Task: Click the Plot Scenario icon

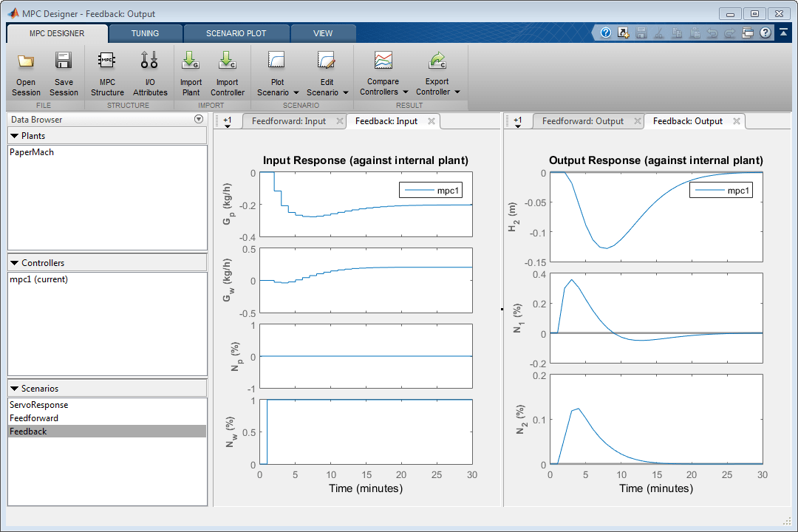Action: point(277,60)
